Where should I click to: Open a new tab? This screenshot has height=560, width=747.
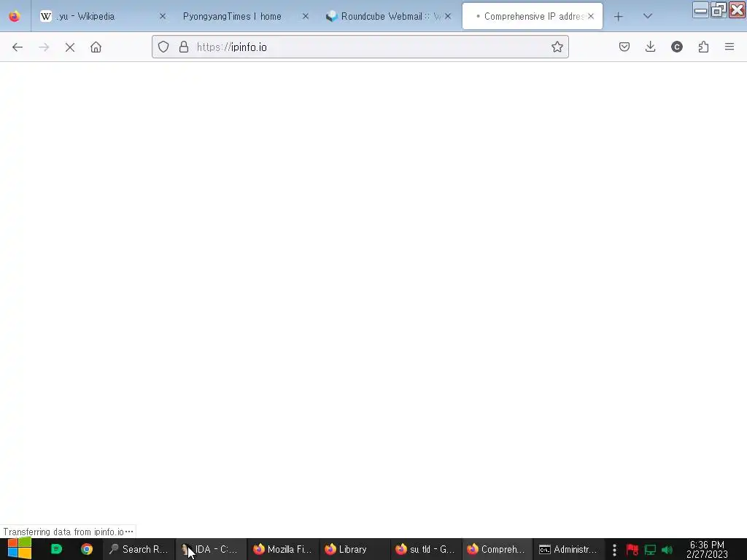[x=619, y=17]
